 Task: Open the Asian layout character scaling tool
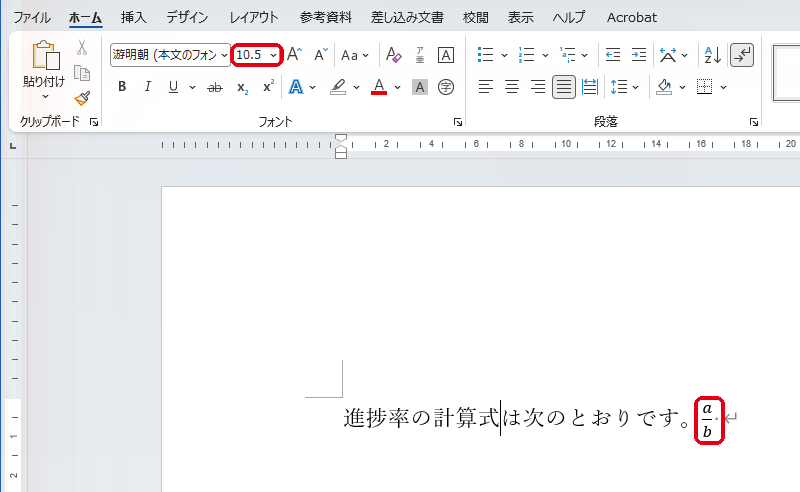point(668,55)
